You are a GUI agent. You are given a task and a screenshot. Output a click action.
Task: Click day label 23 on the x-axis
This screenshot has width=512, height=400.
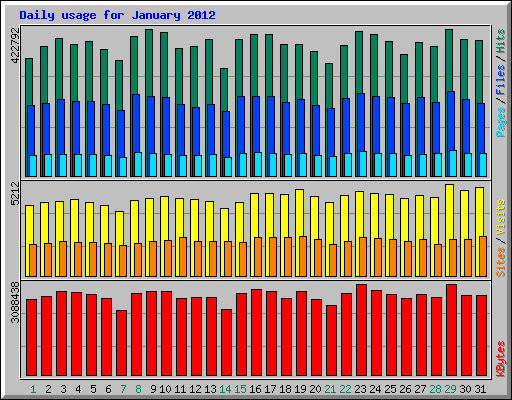tap(360, 389)
